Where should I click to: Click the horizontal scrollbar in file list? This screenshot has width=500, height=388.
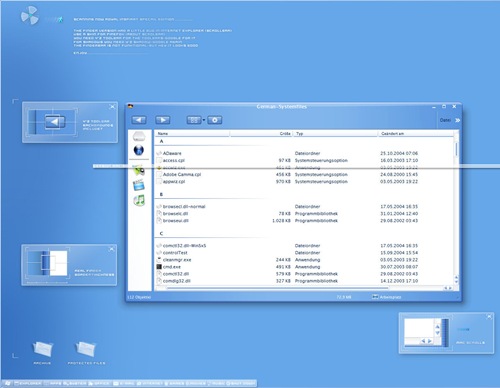[x=277, y=288]
